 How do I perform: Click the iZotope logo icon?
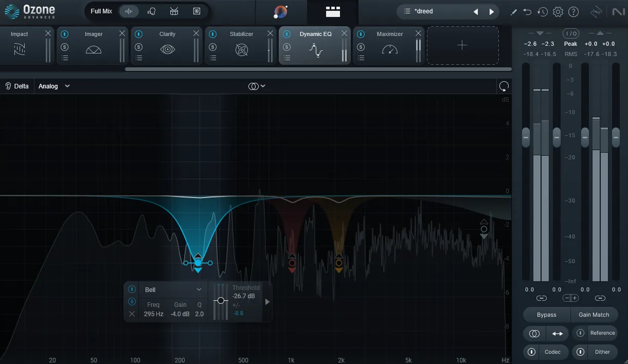point(596,12)
